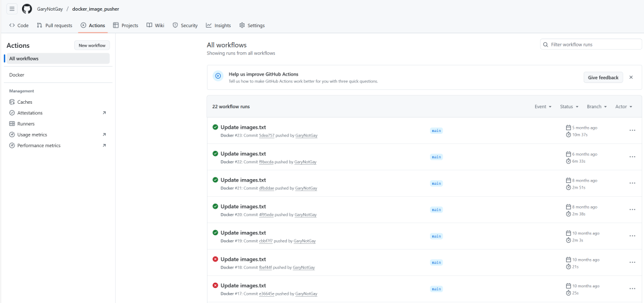Expand the Event filter dropdown
Screen dimensions: 644x303
pyautogui.click(x=543, y=107)
